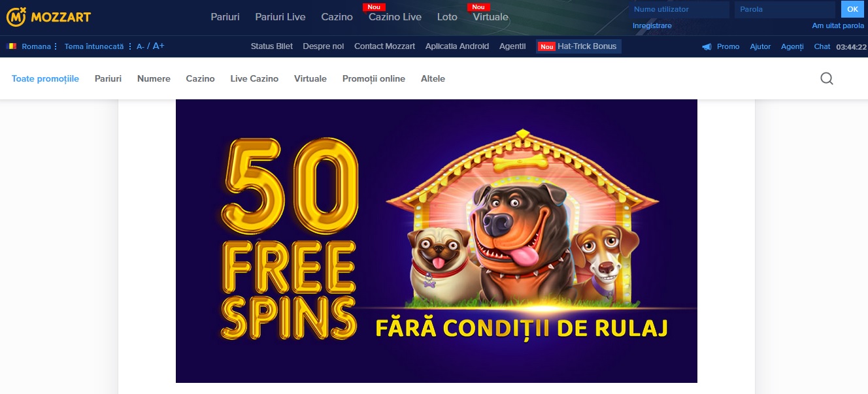The height and width of the screenshot is (394, 868).
Task: Open the promotions search magnifier icon
Action: pos(827,78)
